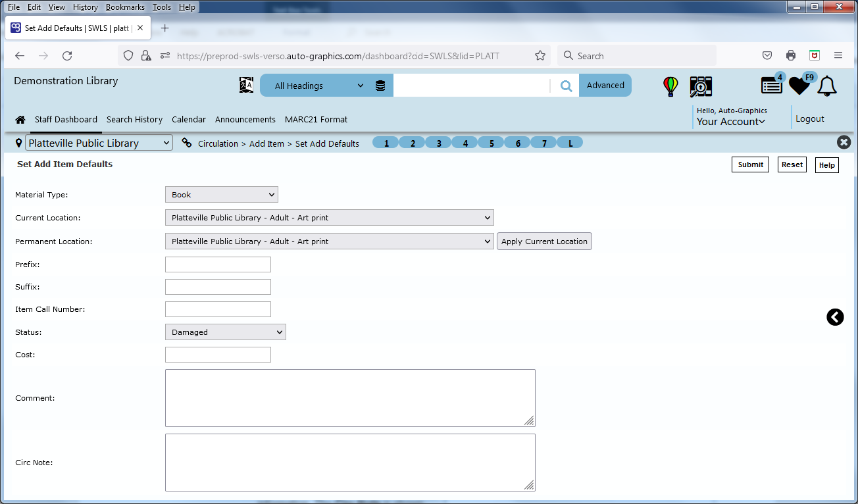The width and height of the screenshot is (858, 504).
Task: Open the bookshelf magnifier icon
Action: [701, 86]
